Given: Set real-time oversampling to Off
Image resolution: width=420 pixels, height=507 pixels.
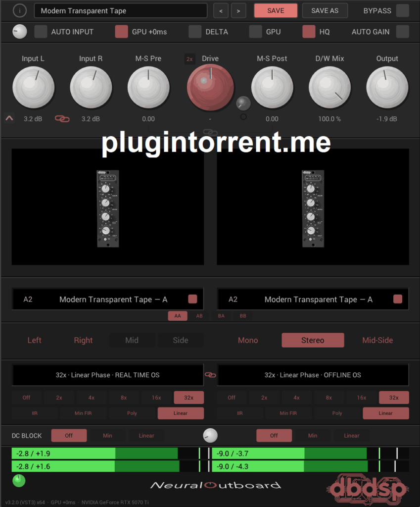Looking at the screenshot, I should coord(27,398).
